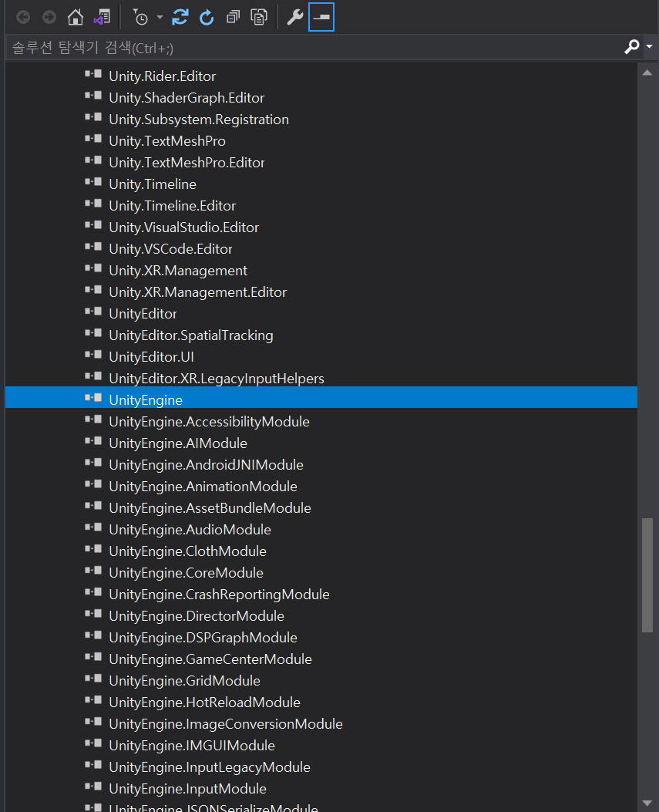Toggle Preview Selected Items button

click(321, 17)
